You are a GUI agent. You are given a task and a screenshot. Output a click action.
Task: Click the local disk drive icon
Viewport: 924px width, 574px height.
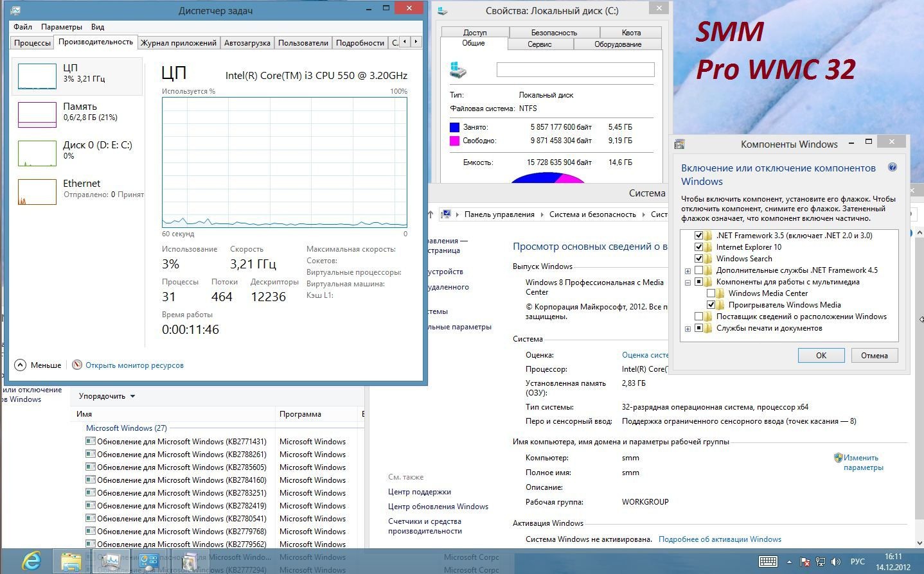[x=459, y=69]
